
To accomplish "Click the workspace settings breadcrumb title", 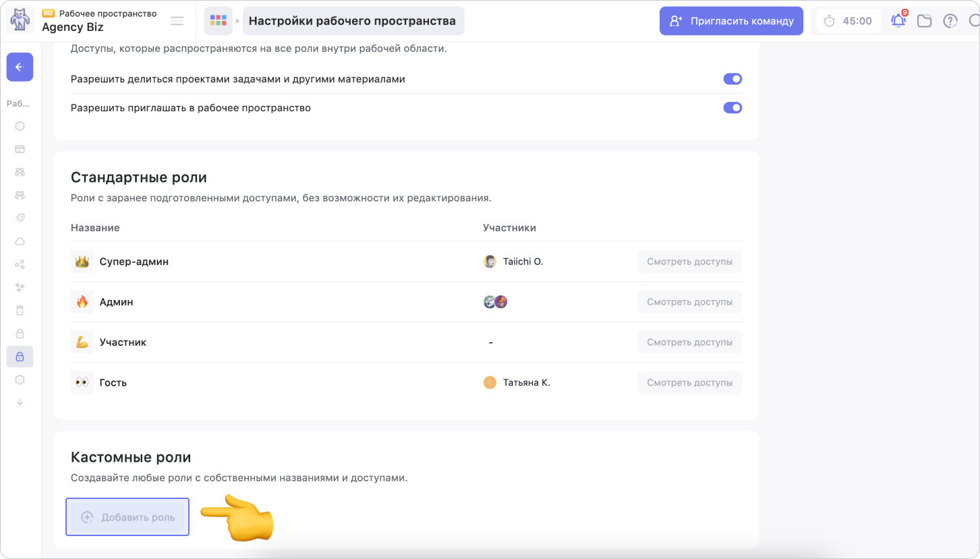I will [x=353, y=21].
